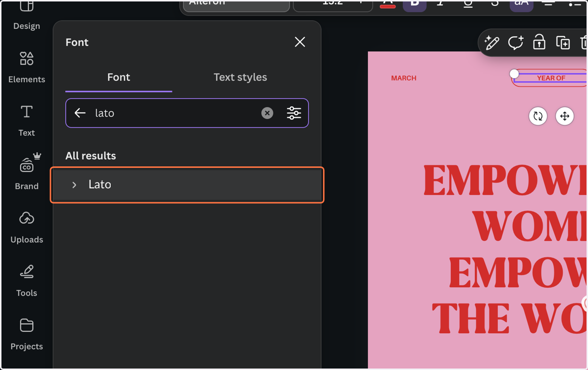Duplicate the selected element

click(x=563, y=43)
